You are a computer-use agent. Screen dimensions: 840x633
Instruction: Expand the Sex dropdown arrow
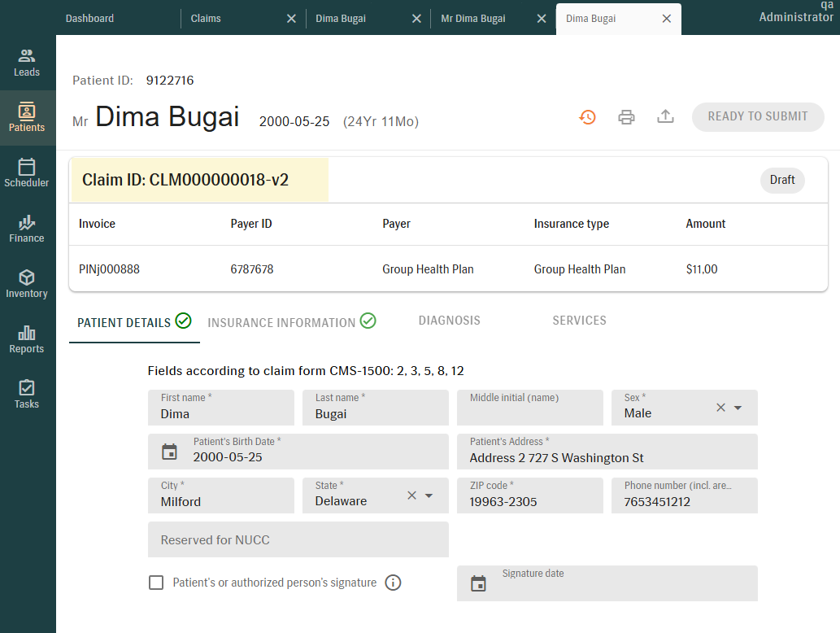coord(738,408)
